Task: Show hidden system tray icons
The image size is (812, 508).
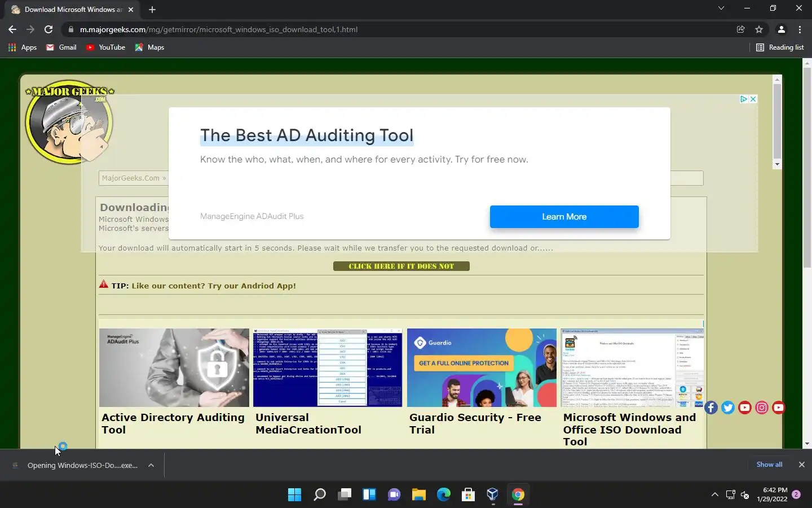Action: (715, 494)
